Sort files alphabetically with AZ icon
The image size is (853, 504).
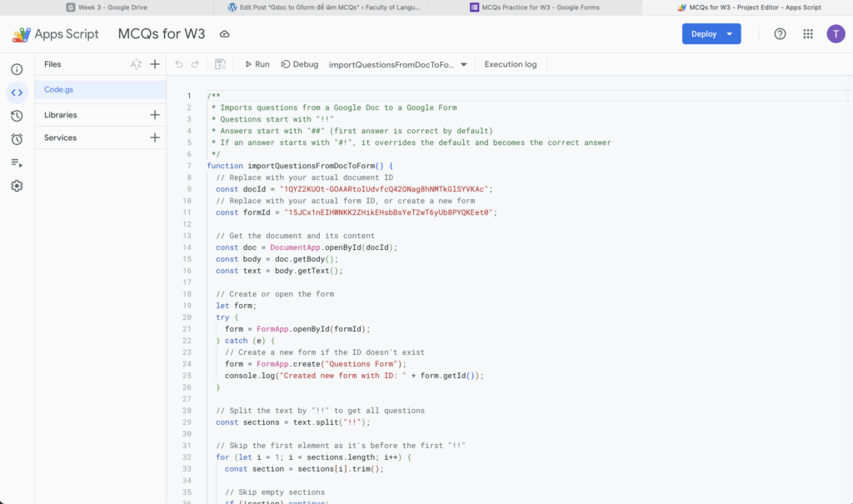point(137,64)
